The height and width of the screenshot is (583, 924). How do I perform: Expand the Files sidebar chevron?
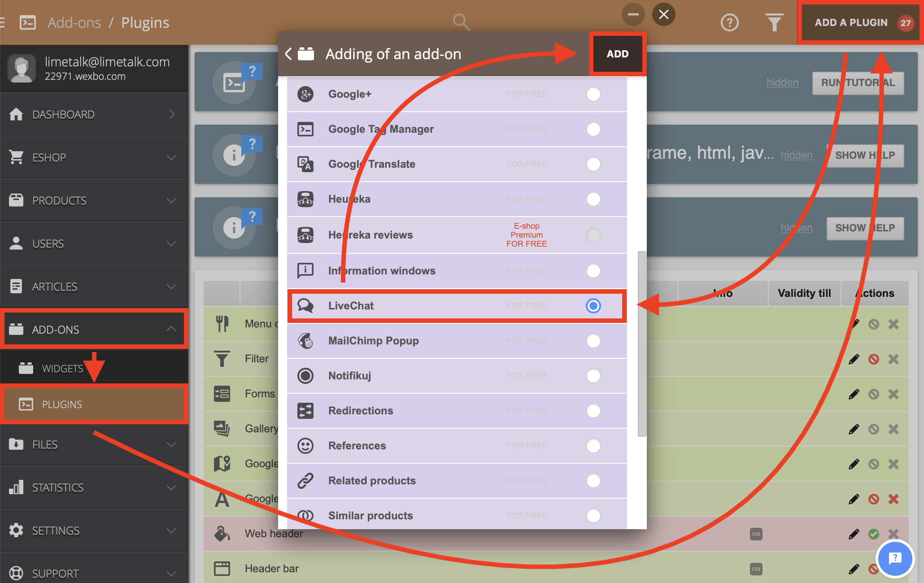point(171,444)
